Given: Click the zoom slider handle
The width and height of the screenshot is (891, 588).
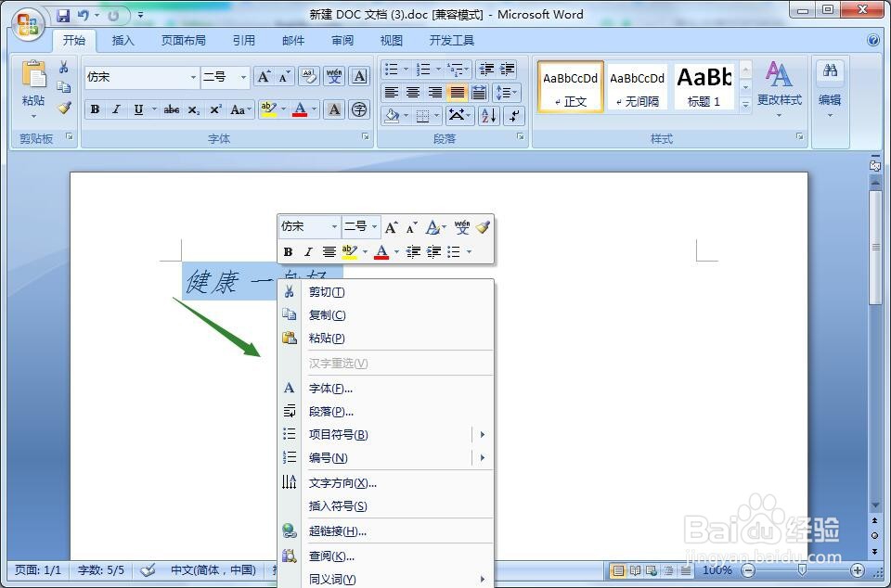Looking at the screenshot, I should click(802, 569).
